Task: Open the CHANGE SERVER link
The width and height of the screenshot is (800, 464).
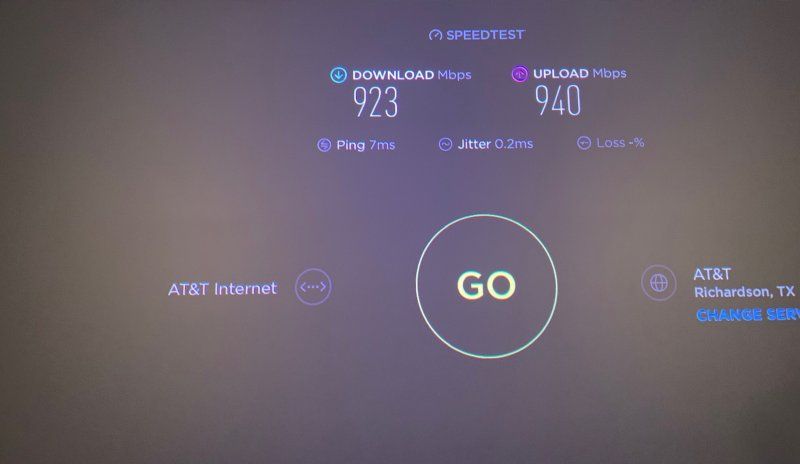Action: [748, 315]
